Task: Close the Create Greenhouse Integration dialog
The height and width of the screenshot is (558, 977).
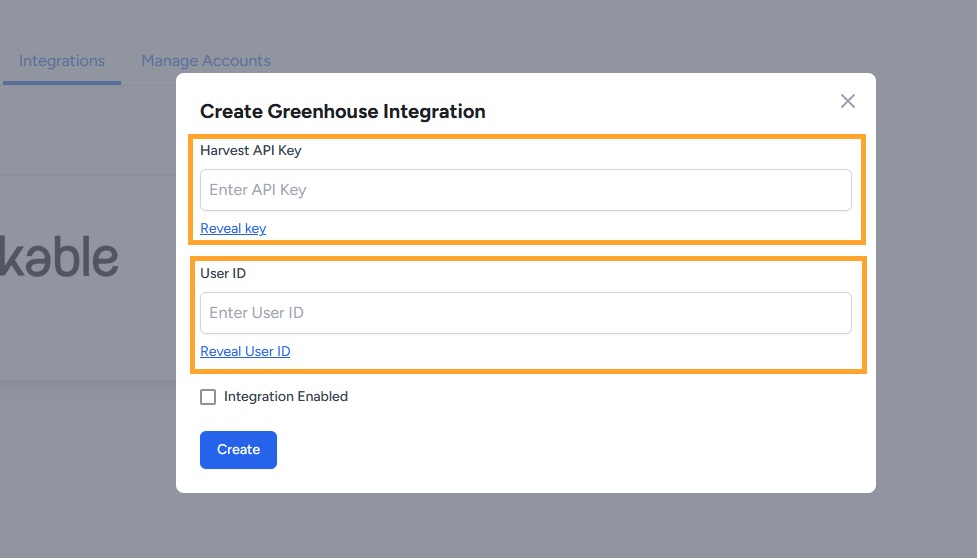Action: coord(847,101)
